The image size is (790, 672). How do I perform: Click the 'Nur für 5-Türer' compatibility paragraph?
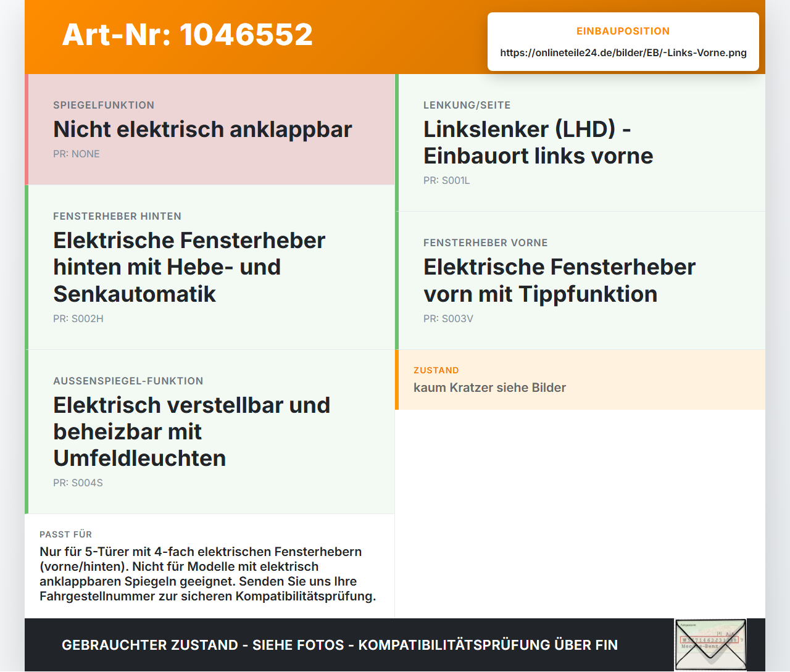tap(208, 574)
